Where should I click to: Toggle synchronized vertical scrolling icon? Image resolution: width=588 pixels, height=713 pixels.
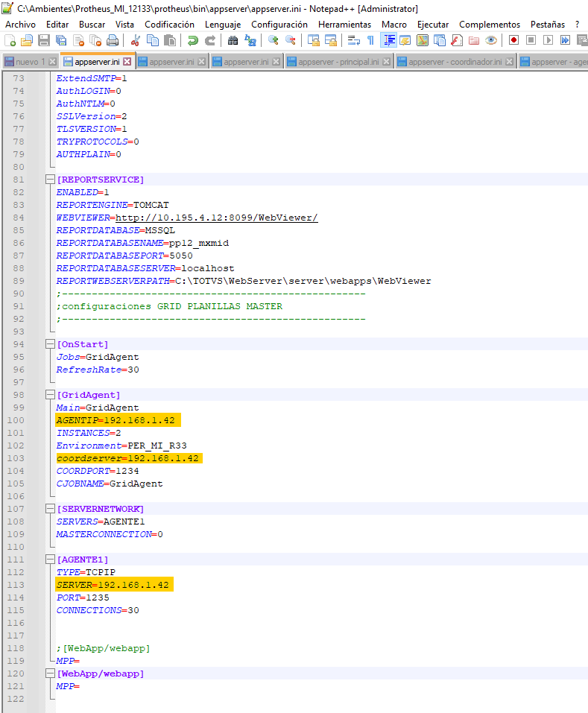coord(313,40)
